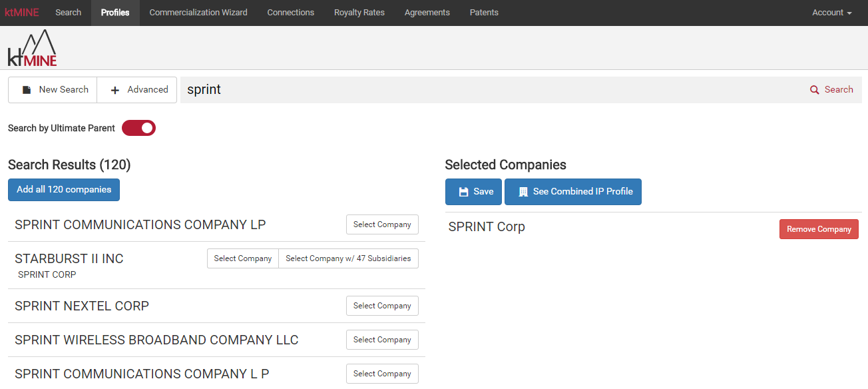Click the building icon on IP Profile
This screenshot has height=389, width=868.
[523, 192]
